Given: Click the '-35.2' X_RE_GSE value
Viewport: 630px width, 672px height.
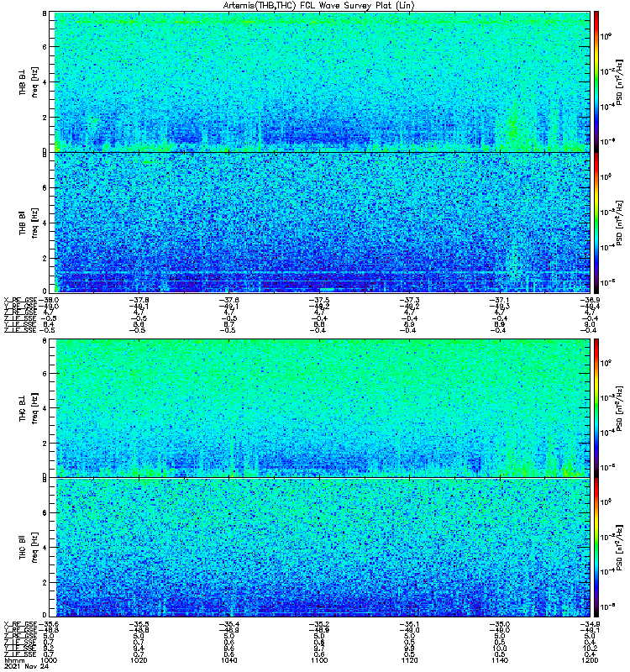Looking at the screenshot, I should [319, 624].
